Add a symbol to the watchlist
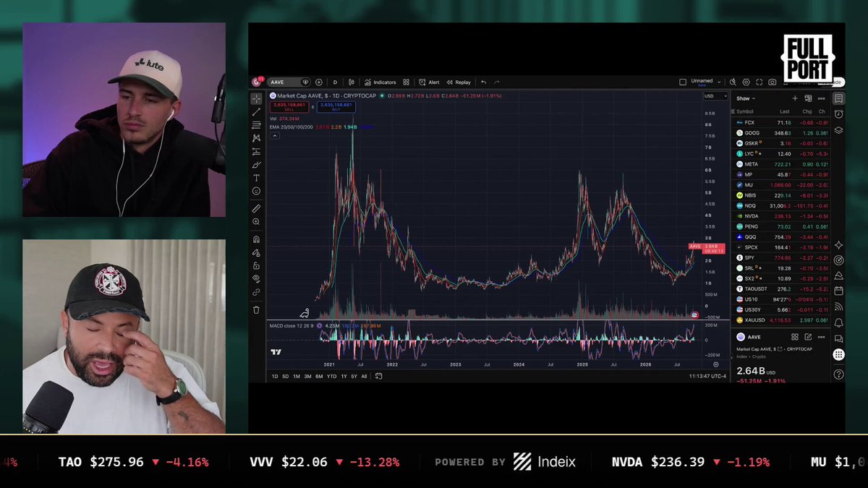Viewport: 868px width, 488px height. 795,98
